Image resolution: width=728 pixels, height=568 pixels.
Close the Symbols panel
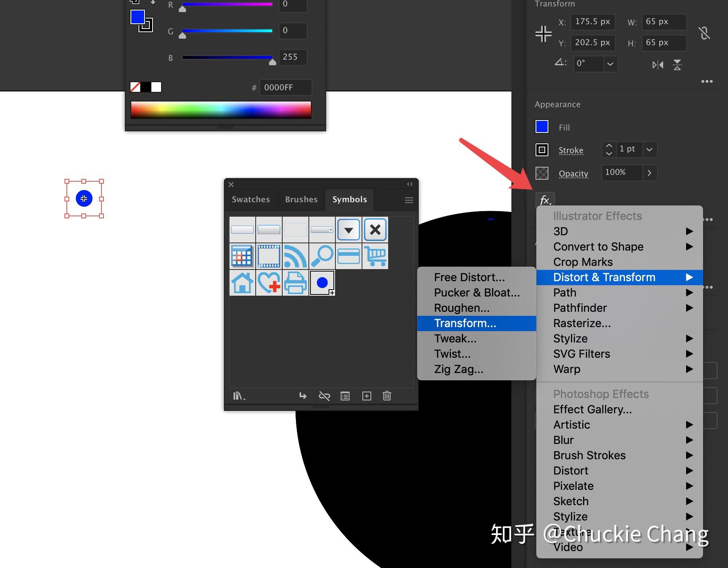tap(231, 184)
